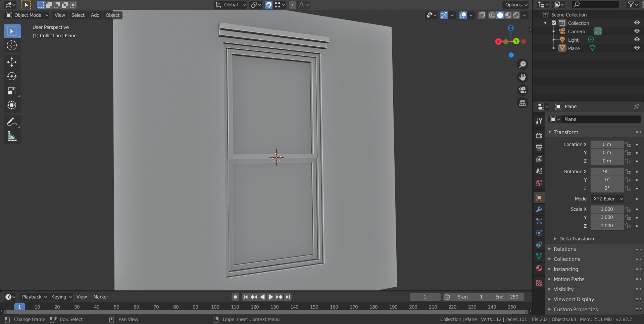The height and width of the screenshot is (324, 644).
Task: Open the Object Constraints tab
Action: tap(539, 245)
